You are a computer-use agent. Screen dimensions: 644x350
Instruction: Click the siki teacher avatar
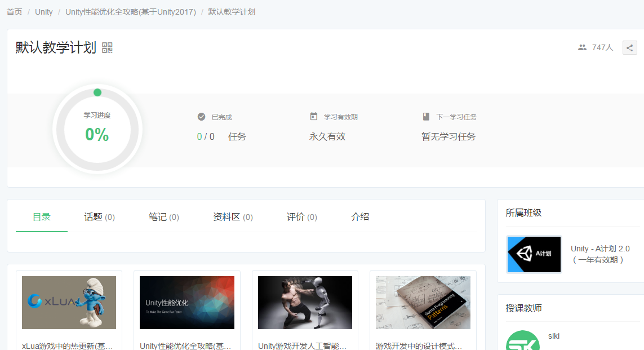pos(523,340)
